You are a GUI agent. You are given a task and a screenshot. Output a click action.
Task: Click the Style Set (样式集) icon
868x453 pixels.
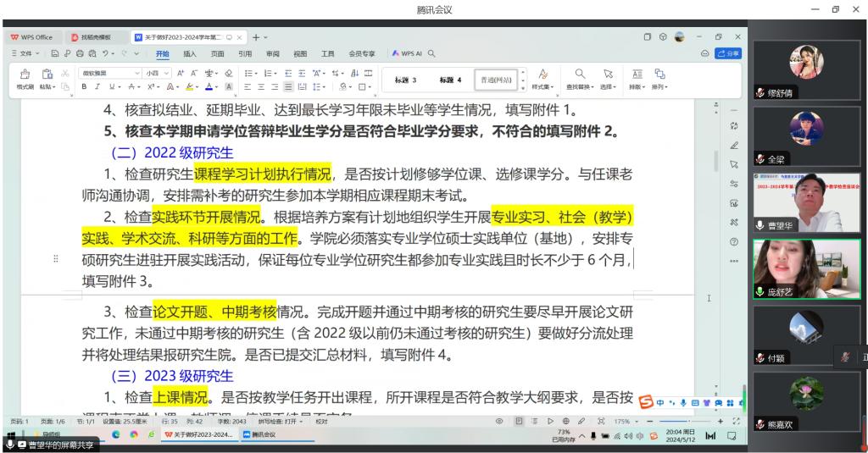[543, 74]
